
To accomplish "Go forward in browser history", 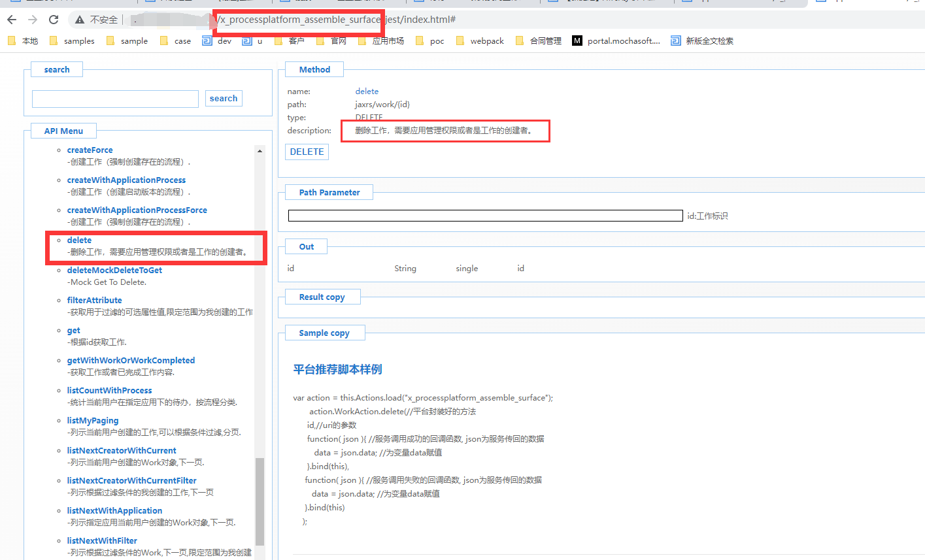I will 33,20.
